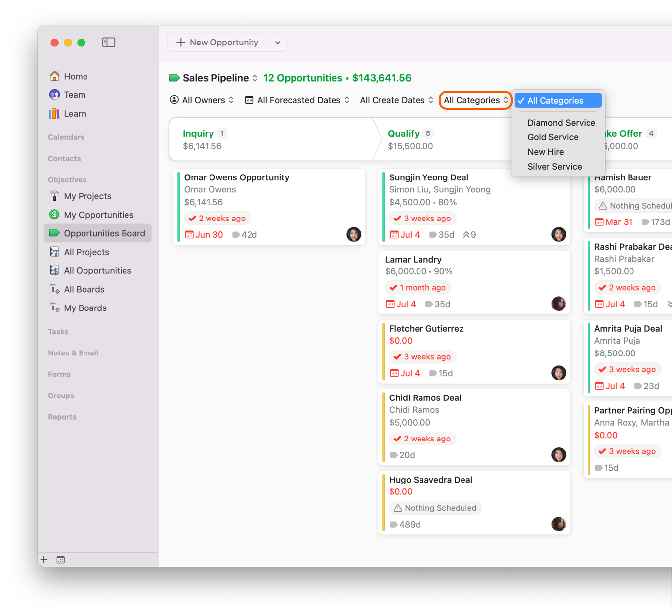Choose Silver Service from the category menu
Screen dimensions: 672x616
pos(554,167)
